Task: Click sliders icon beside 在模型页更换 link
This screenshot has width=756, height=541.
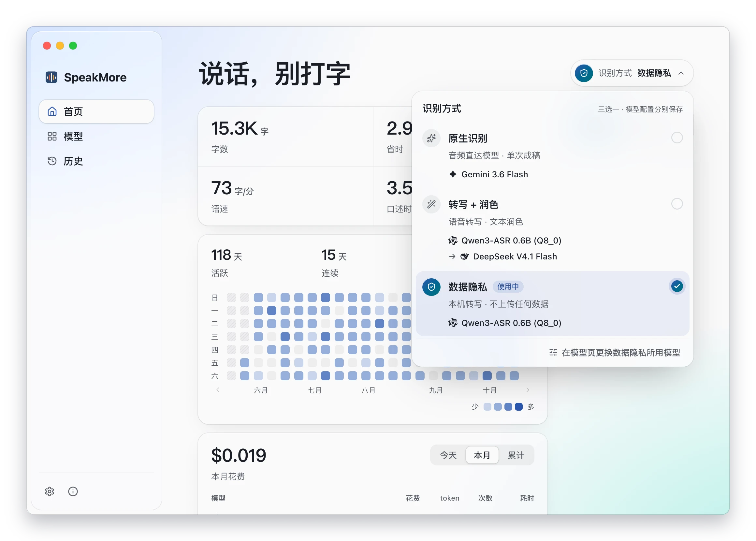Action: coord(553,352)
